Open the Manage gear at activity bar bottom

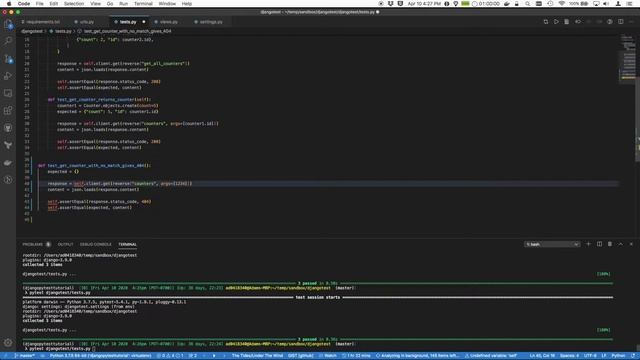(x=8, y=343)
